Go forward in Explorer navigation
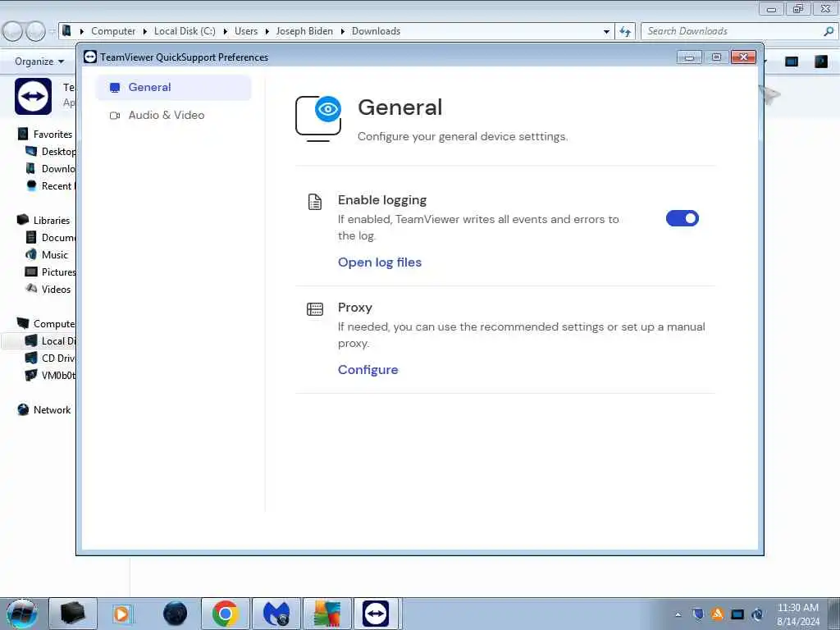 (x=36, y=31)
